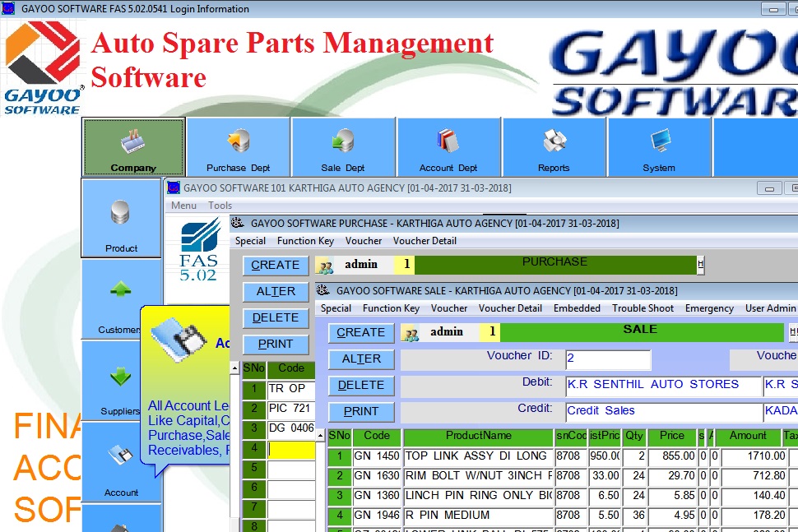Open the Account Dept module
The width and height of the screenshot is (798, 532).
click(x=448, y=147)
